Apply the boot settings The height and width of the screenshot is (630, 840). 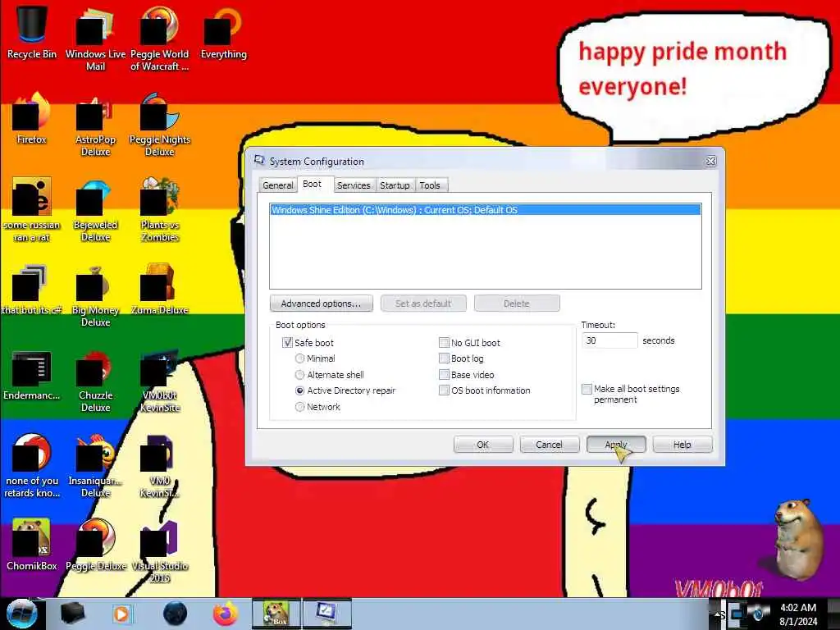[616, 444]
